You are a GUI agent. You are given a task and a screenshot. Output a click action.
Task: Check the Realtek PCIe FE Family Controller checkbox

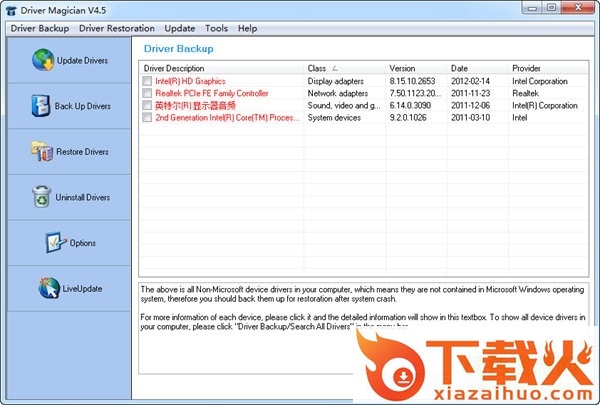147,93
